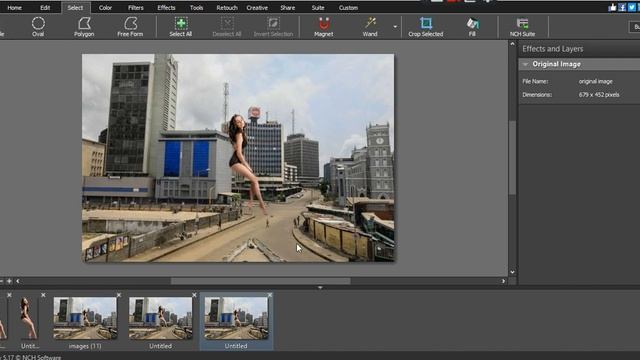Click the main canvas image
This screenshot has width=640, height=360.
(x=238, y=158)
